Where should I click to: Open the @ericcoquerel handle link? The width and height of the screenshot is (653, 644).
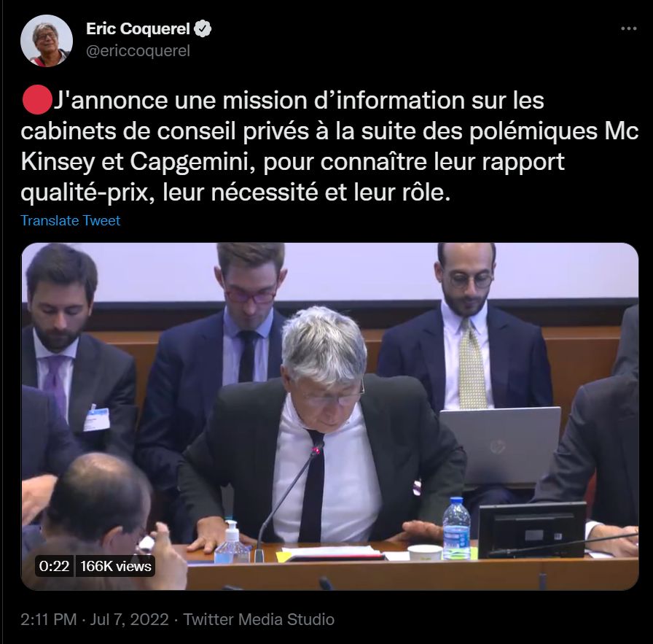[x=138, y=51]
